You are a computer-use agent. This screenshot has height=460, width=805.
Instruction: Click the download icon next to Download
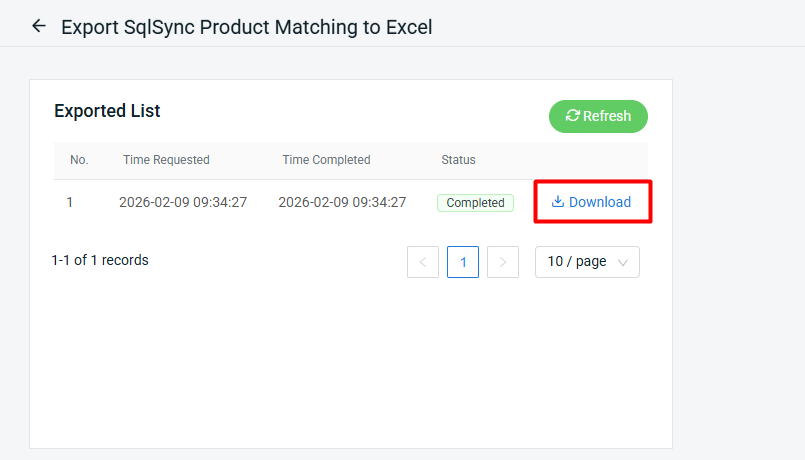pyautogui.click(x=558, y=202)
